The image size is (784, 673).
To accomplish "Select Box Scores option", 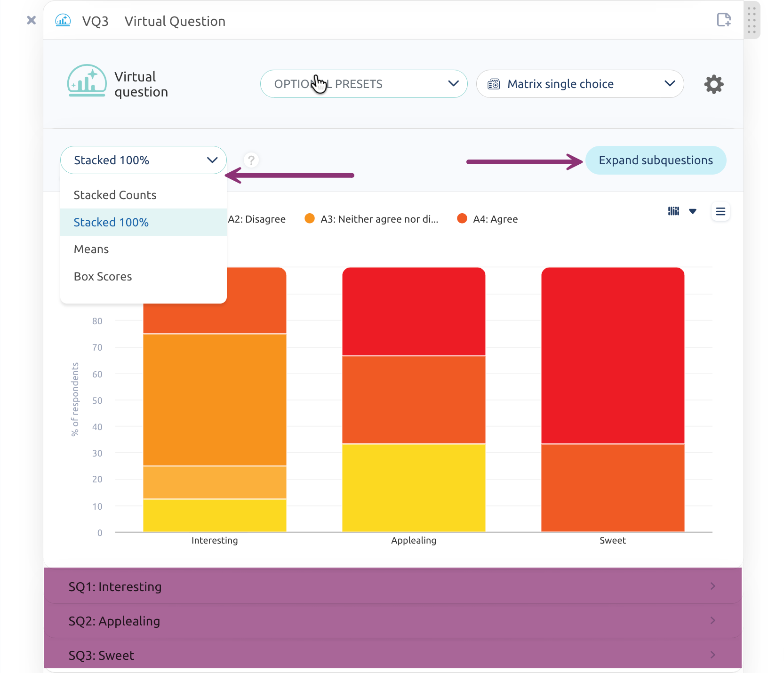I will pos(144,276).
